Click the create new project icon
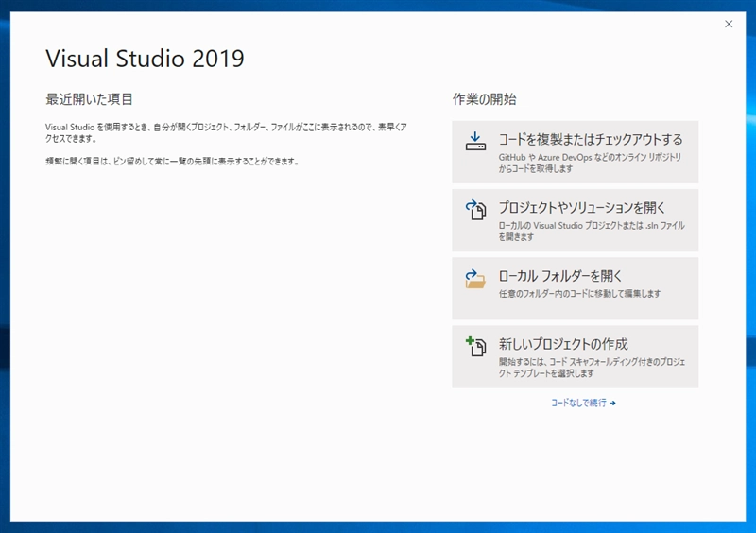This screenshot has width=756, height=533. point(475,346)
